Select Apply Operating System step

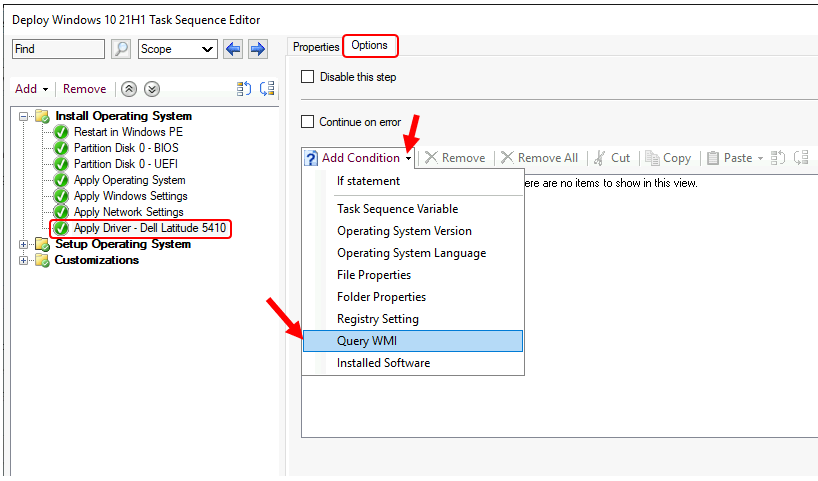point(129,181)
